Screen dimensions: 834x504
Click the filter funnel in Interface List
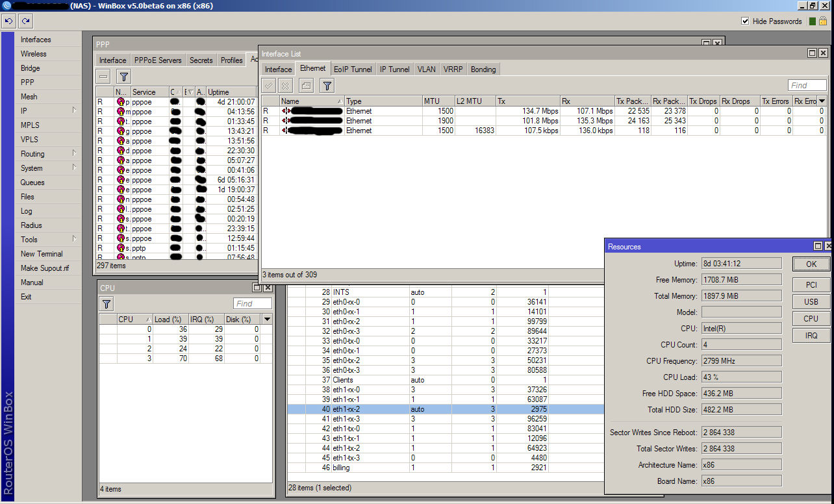pos(327,86)
